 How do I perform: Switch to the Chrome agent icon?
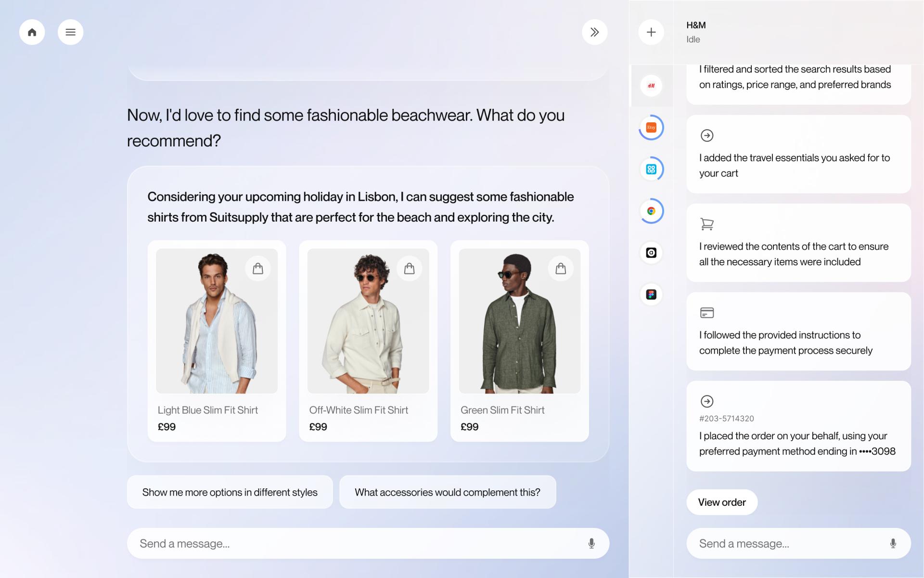coord(651,211)
